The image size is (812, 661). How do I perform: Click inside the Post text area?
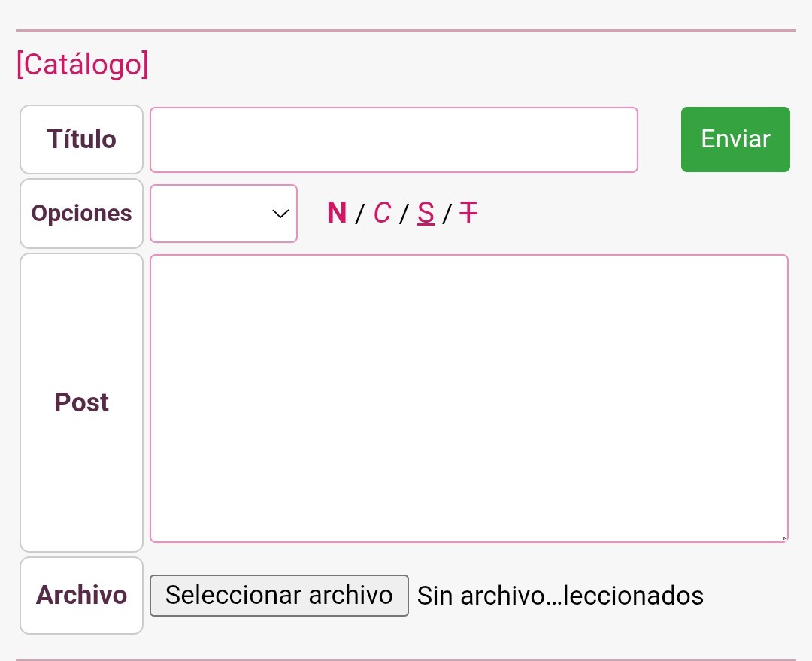coord(469,399)
